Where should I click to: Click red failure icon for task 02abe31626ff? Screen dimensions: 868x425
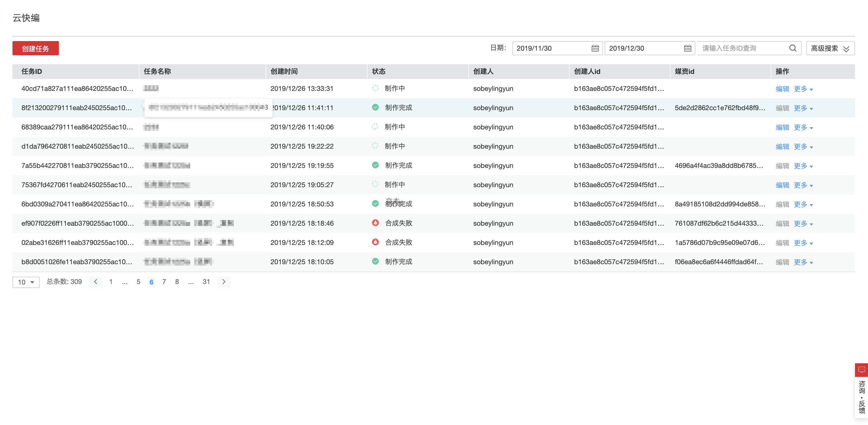point(375,242)
